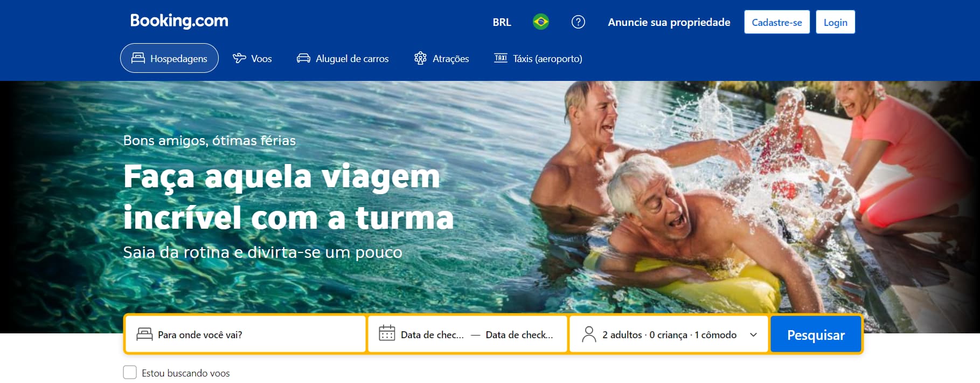This screenshot has width=980, height=383.
Task: Open the Anuncie sua propriedade link
Action: (x=669, y=22)
